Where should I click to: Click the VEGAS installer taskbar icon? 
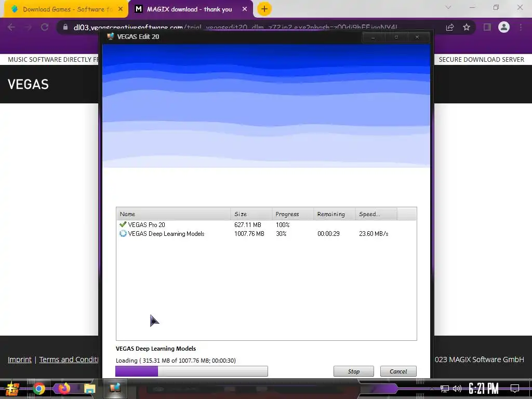(x=115, y=388)
